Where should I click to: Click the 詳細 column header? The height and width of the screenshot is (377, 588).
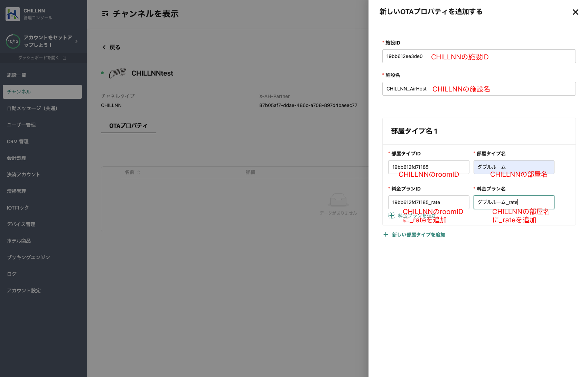[250, 172]
